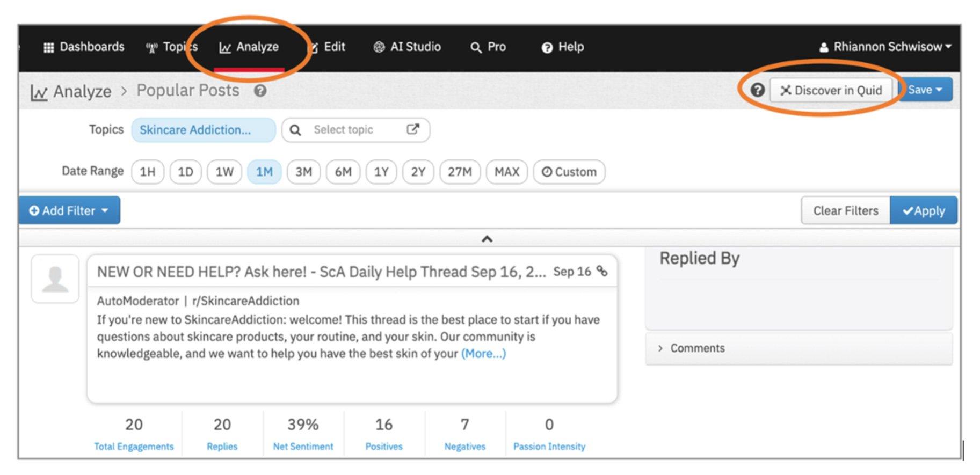Open the Topics menu item
980x475 pixels.
[x=172, y=47]
